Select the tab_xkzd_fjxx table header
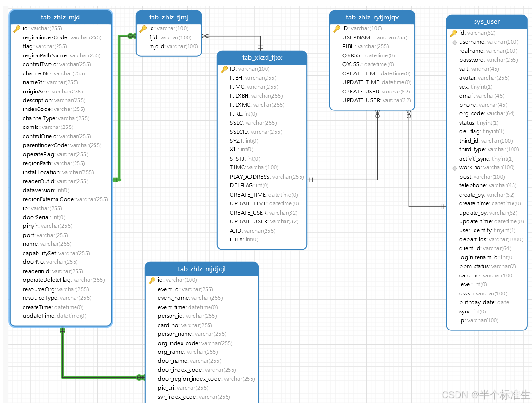The width and height of the screenshot is (532, 403). click(262, 57)
